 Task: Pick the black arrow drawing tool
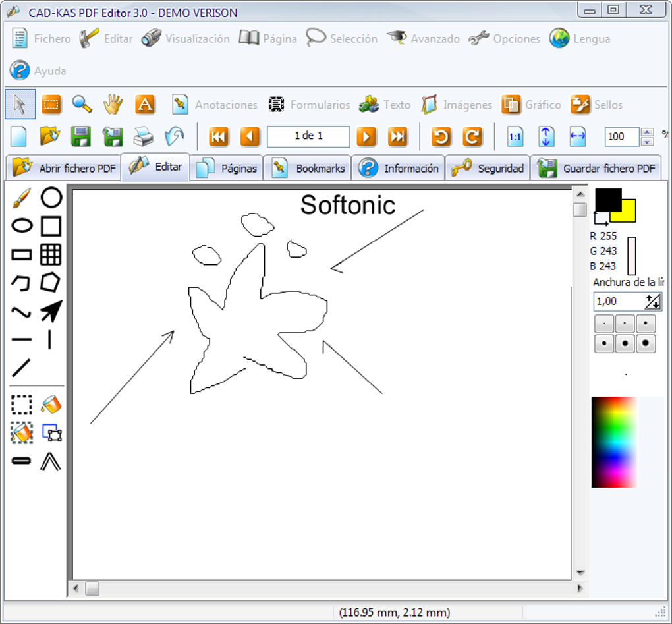51,311
